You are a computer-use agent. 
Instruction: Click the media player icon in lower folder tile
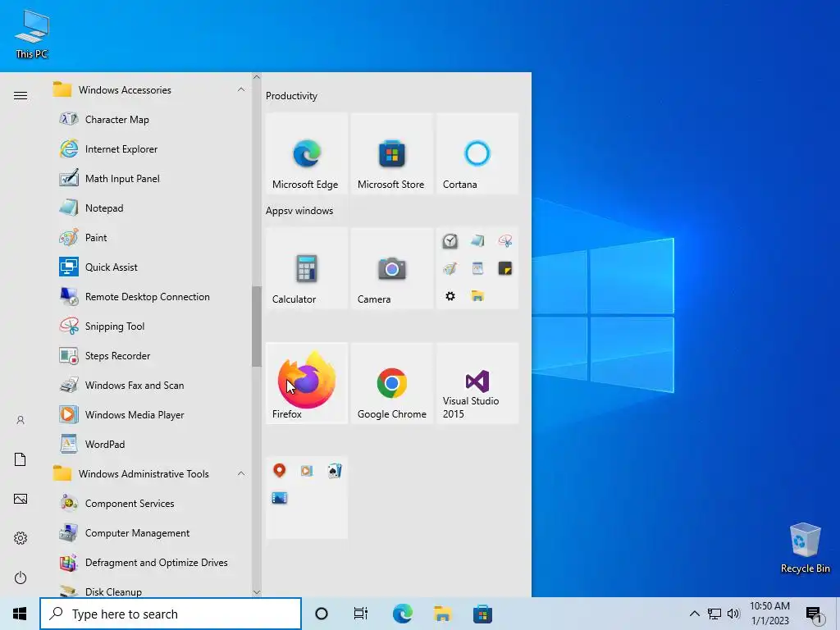[x=307, y=470]
